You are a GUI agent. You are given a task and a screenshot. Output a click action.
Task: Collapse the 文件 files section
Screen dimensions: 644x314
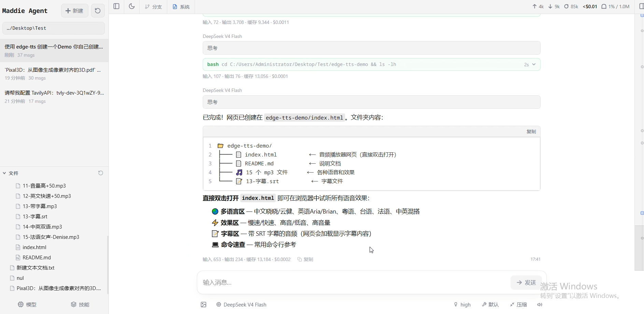click(10, 173)
